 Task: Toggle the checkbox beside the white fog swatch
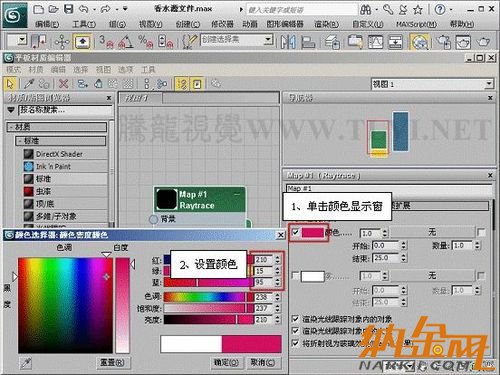(295, 276)
